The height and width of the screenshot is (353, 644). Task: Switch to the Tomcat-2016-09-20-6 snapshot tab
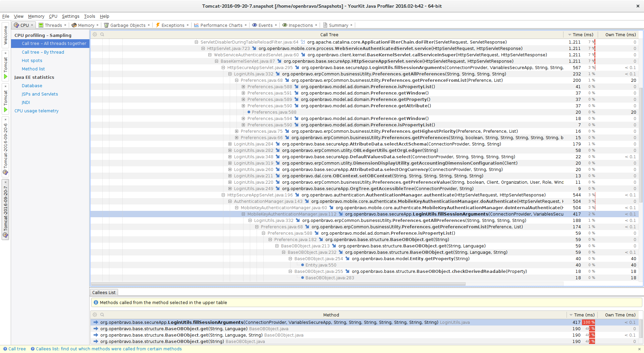[x=5, y=146]
